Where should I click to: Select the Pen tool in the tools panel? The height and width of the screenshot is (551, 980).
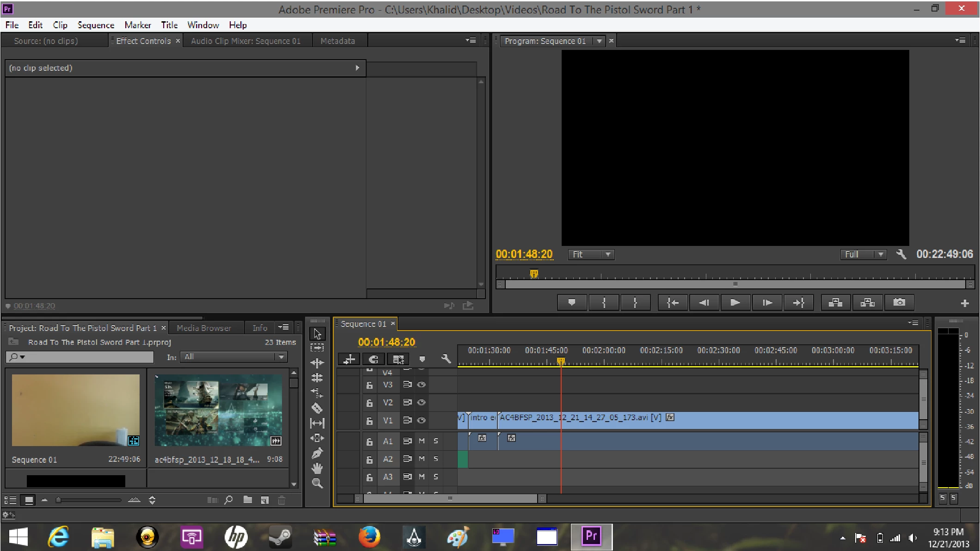(x=317, y=453)
